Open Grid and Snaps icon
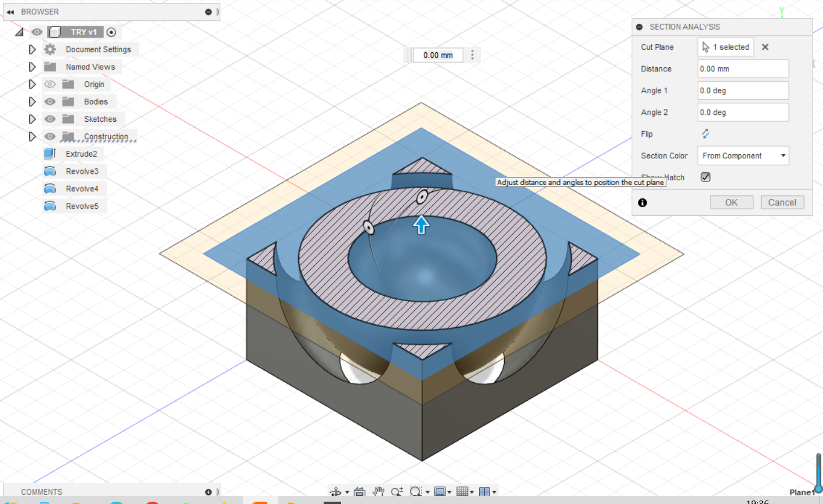This screenshot has width=823, height=504. pyautogui.click(x=462, y=492)
